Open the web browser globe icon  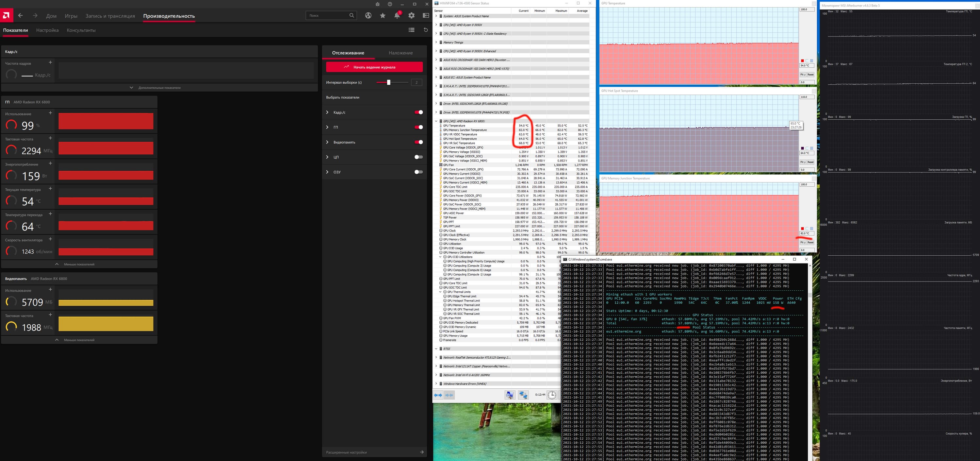pos(368,16)
